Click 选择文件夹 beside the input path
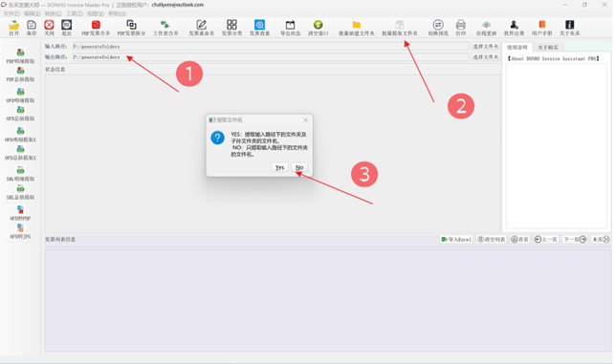Screen dimensions: 615x364 (486, 46)
